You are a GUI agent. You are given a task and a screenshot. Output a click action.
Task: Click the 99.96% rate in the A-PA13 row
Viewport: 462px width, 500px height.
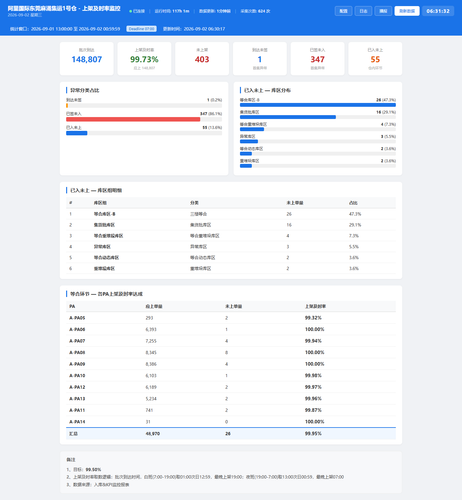coord(313,399)
